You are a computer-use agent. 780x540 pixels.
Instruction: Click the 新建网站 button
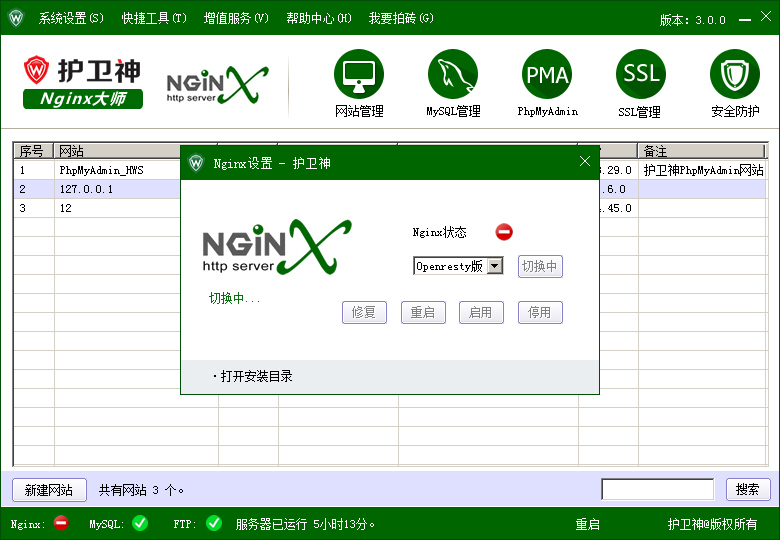pyautogui.click(x=49, y=490)
